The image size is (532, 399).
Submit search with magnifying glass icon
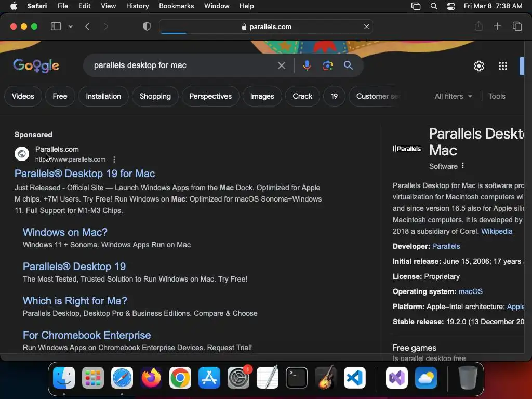[348, 65]
